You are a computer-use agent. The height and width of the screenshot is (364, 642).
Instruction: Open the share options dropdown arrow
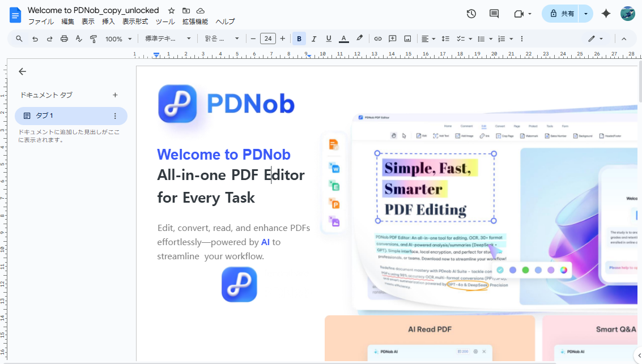pos(586,14)
